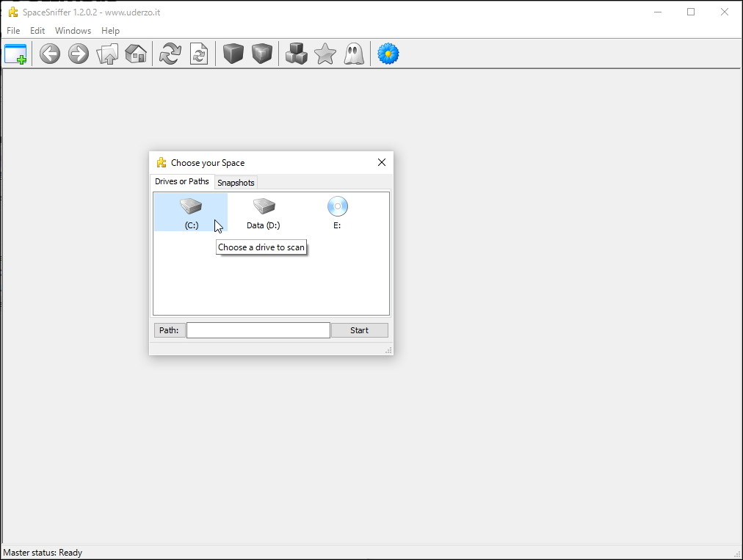
Task: Focus the path input field
Action: pyautogui.click(x=258, y=330)
